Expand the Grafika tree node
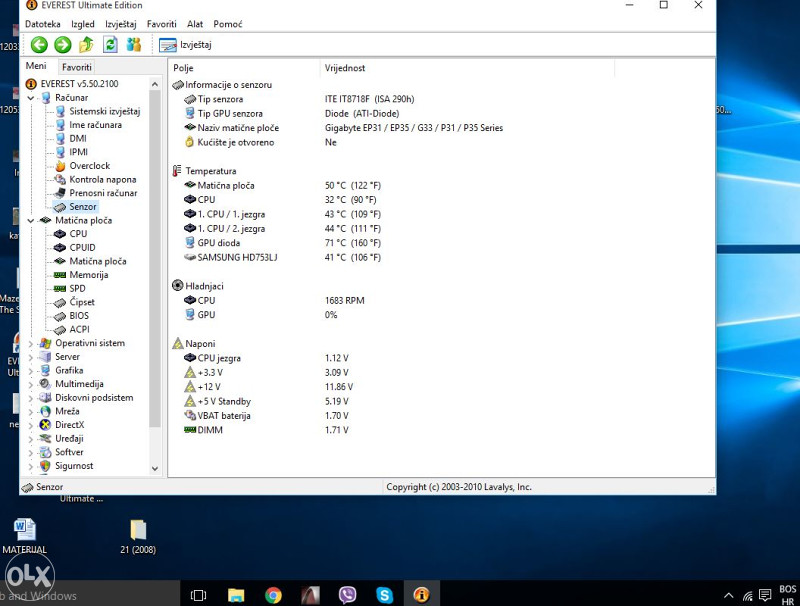800x606 pixels. 31,371
